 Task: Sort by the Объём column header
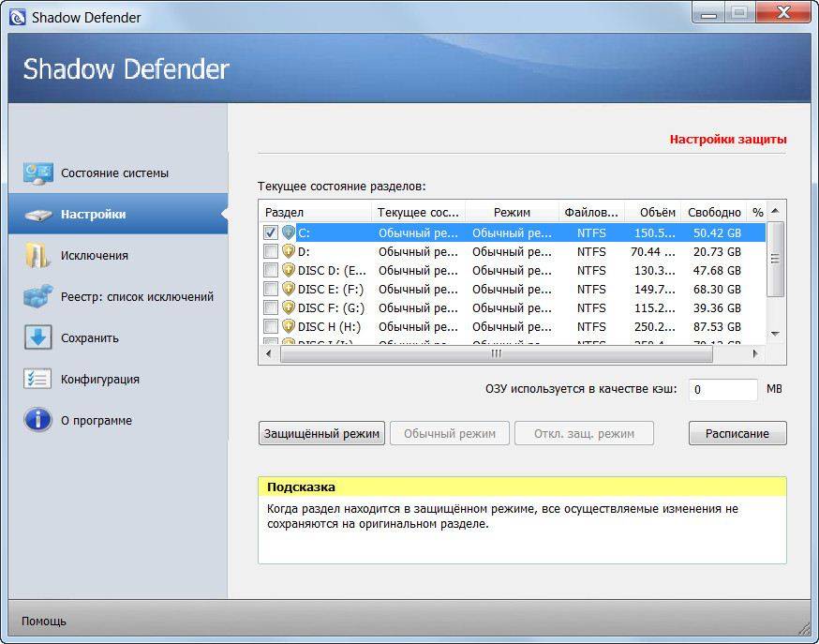pyautogui.click(x=653, y=212)
